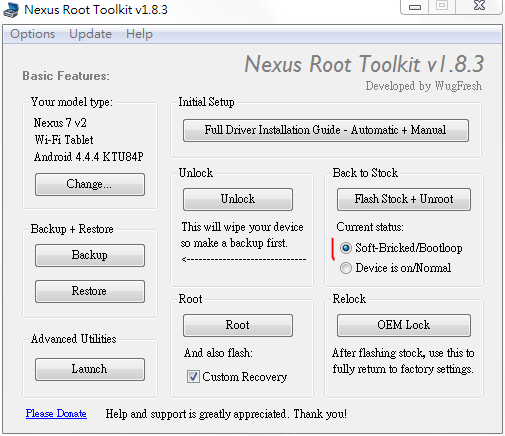Open Full Driver Installation Guide

point(326,130)
